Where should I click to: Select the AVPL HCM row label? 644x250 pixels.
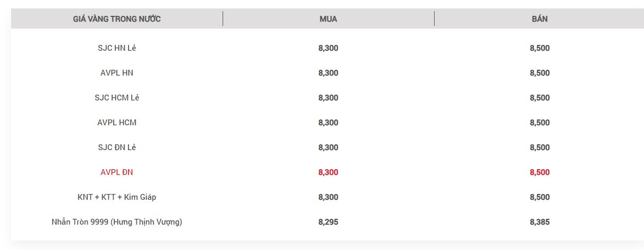point(117,123)
